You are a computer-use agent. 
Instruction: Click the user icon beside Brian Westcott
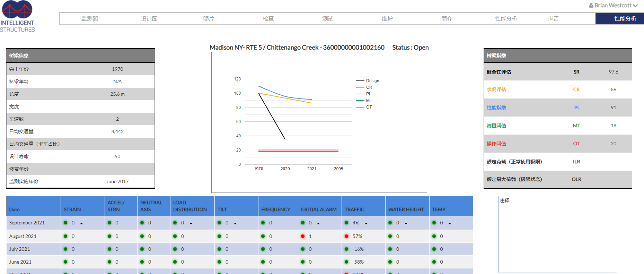point(591,6)
